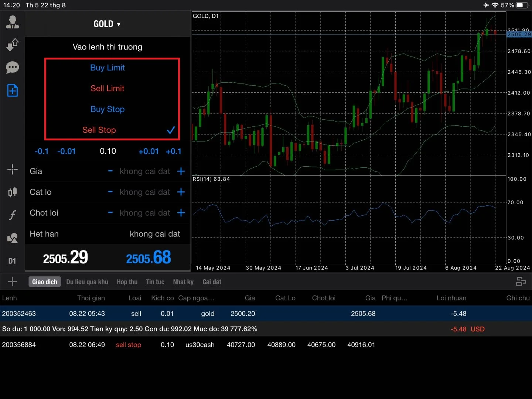
Task: Select the new order document icon
Action: click(12, 91)
